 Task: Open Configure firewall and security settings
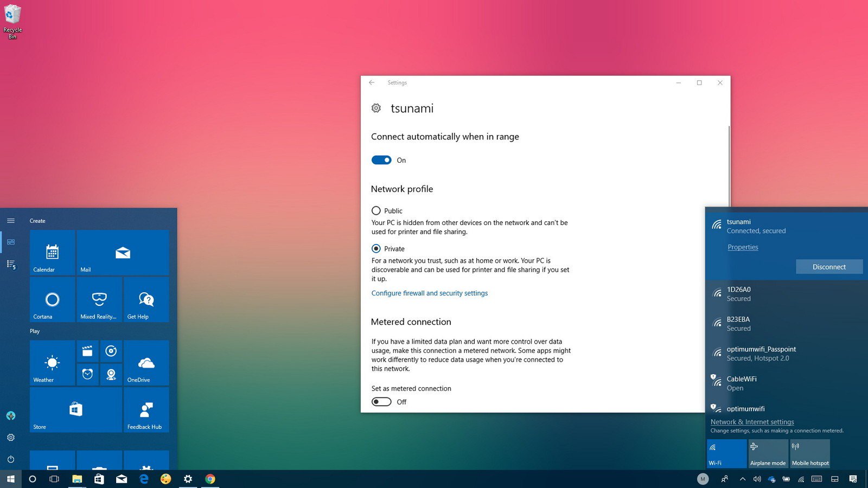(x=429, y=293)
